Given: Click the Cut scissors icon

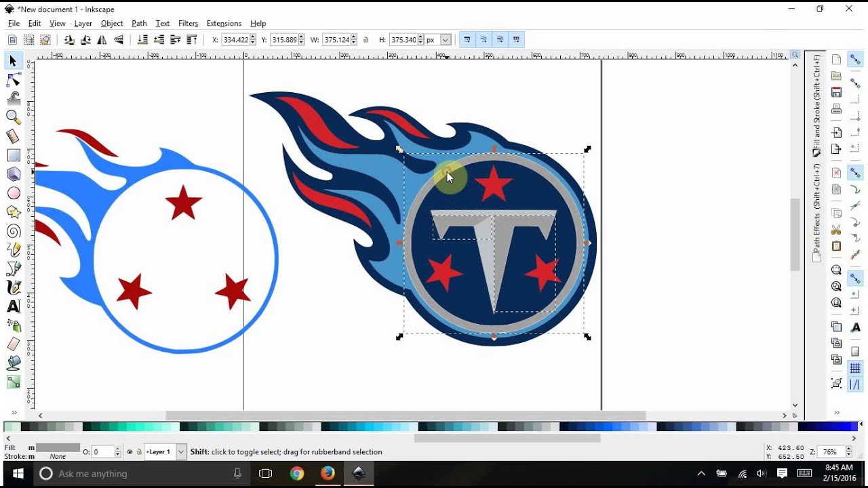Looking at the screenshot, I should coord(837,230).
